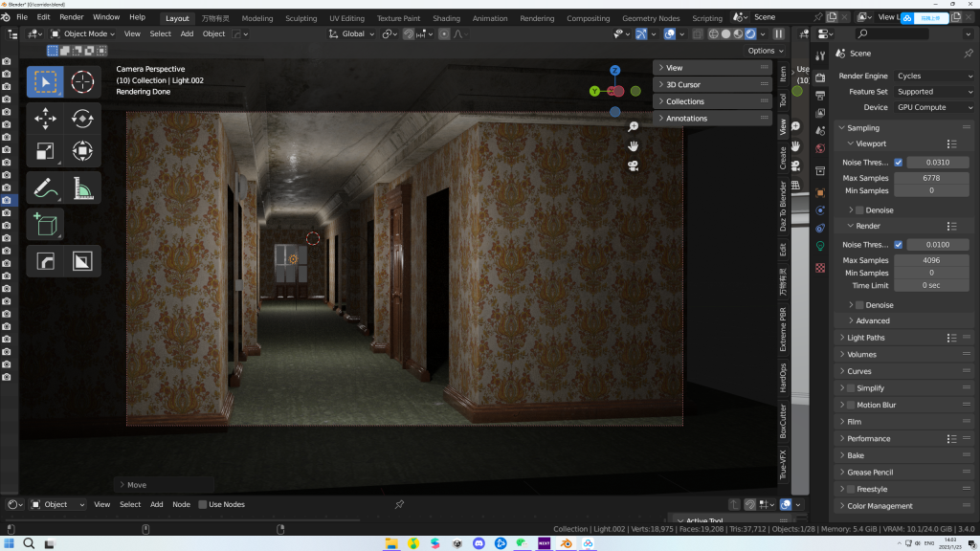Toggle camera view with camera icon
This screenshot has width=980, height=551.
coord(634,165)
